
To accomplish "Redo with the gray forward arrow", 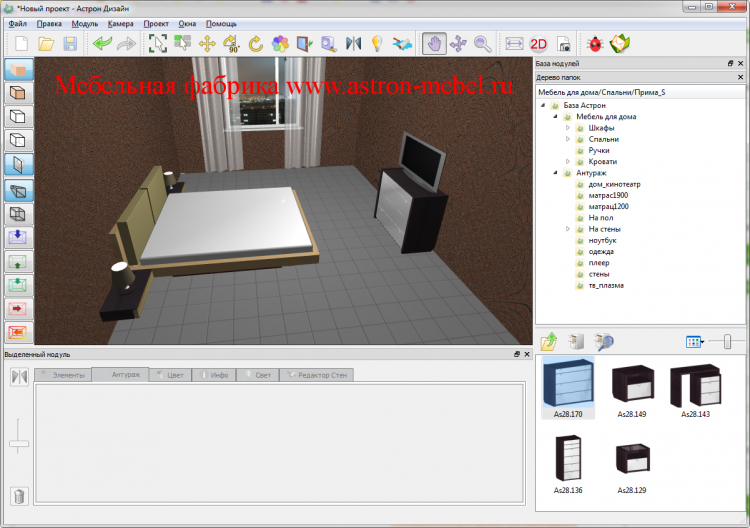I will (126, 44).
